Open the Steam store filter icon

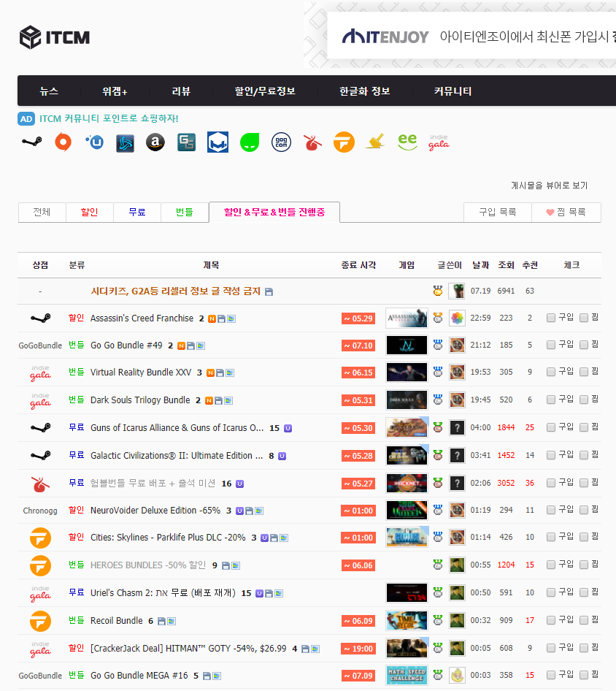tap(31, 142)
